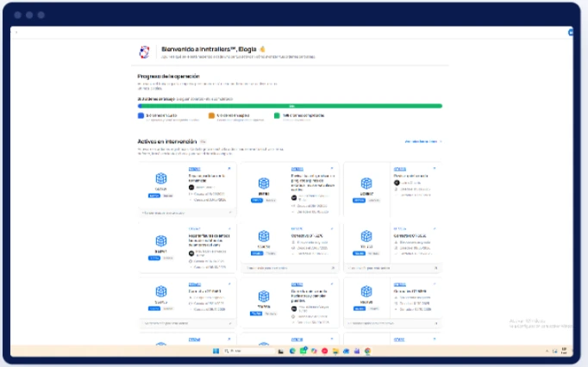The image size is (588, 367).
Task: Open Google Chrome from the taskbar
Action: (x=368, y=351)
